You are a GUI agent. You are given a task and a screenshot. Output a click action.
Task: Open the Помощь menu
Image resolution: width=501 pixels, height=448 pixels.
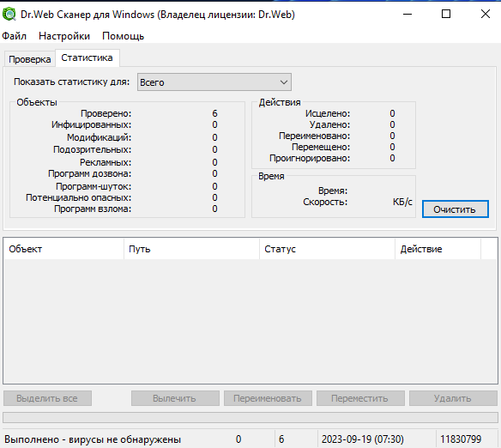coord(123,36)
